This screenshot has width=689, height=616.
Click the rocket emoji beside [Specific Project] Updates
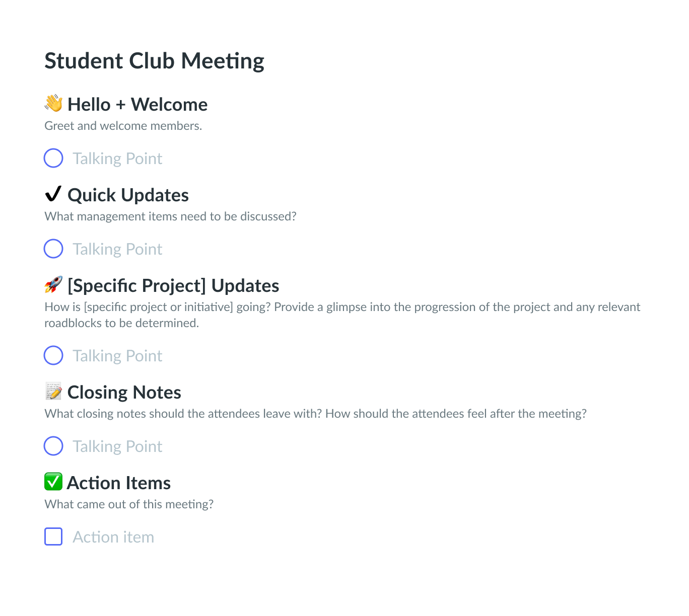pos(53,285)
